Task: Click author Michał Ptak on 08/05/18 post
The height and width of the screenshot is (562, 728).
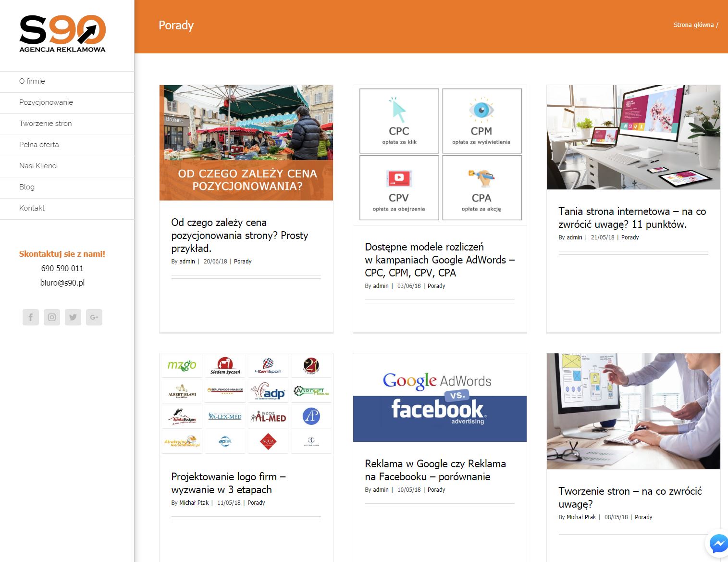Action: pos(581,517)
